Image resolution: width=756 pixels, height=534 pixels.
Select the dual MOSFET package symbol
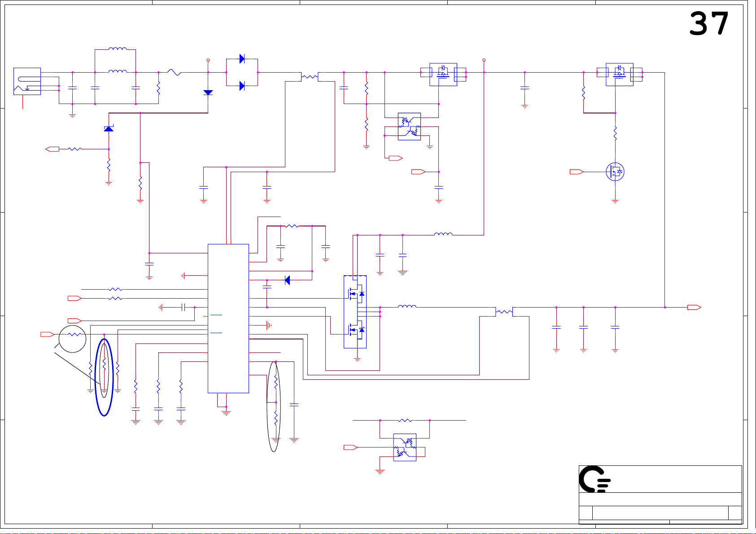(355, 312)
